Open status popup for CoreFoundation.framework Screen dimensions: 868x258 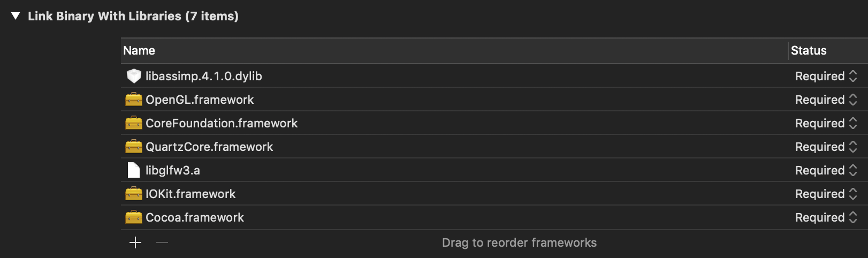[826, 123]
